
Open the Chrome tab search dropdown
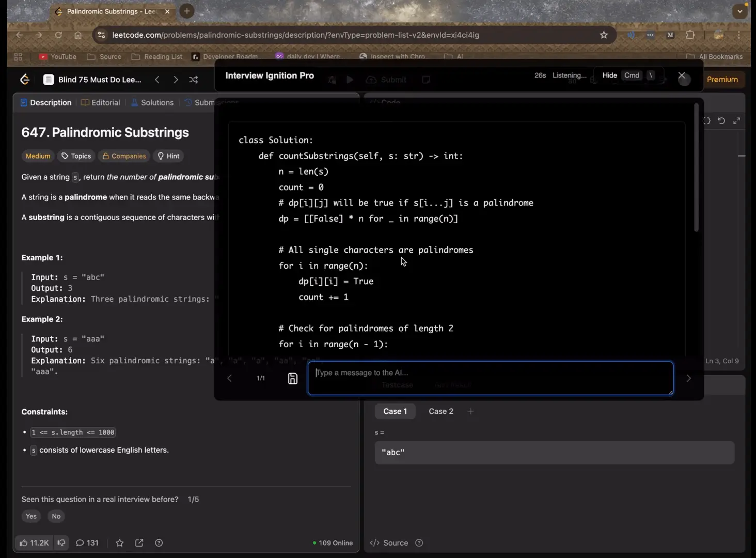coord(740,11)
